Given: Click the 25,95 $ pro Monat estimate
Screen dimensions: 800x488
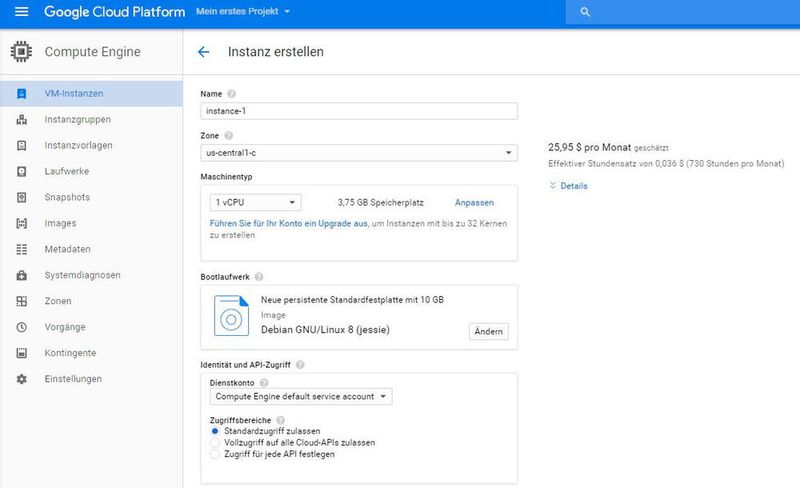Looking at the screenshot, I should point(589,148).
